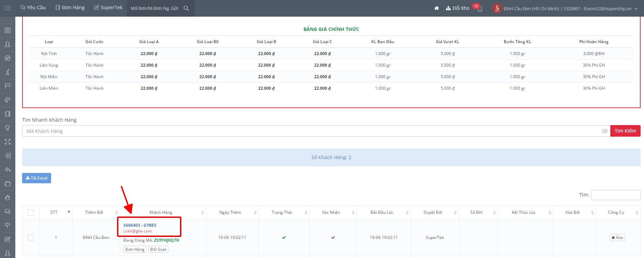
Task: Toggle the select-all checkbox in table header
Action: pyautogui.click(x=31, y=212)
